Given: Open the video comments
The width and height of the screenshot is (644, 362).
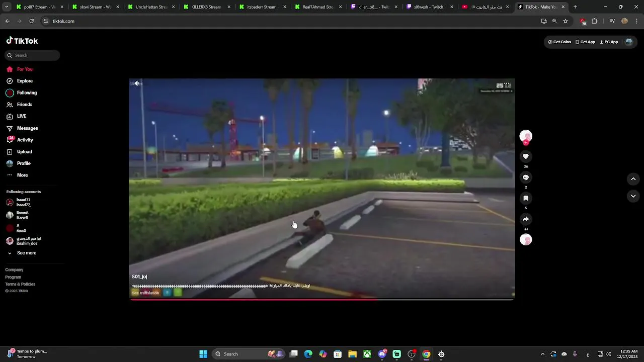Looking at the screenshot, I should (526, 177).
